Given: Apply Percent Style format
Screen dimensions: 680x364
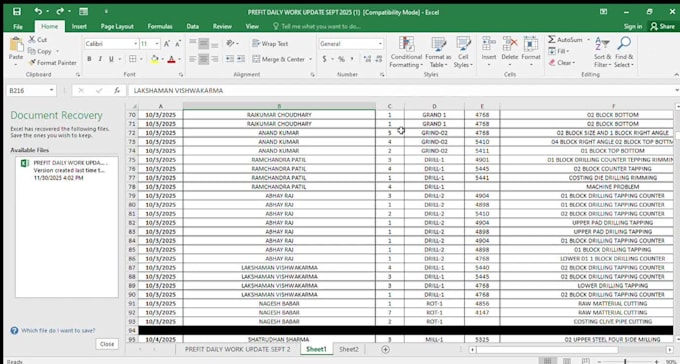Looking at the screenshot, I should point(341,59).
